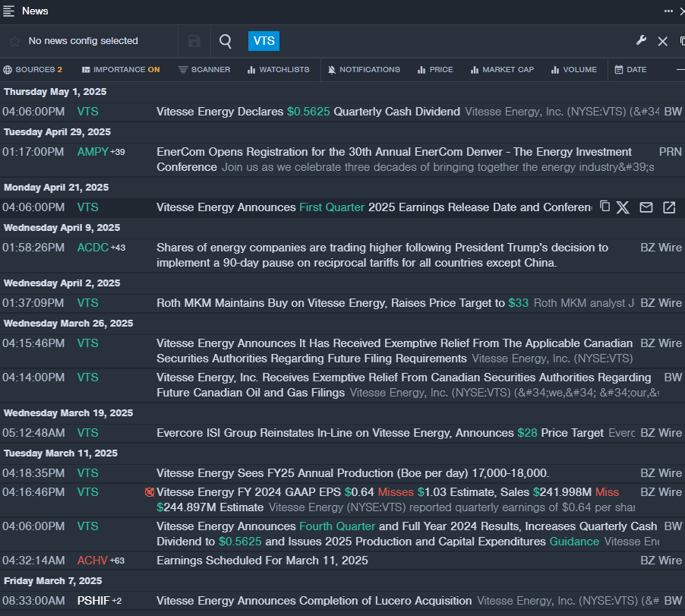Image resolution: width=685 pixels, height=616 pixels.
Task: Click the calendar icon beside Date
Action: coord(619,69)
